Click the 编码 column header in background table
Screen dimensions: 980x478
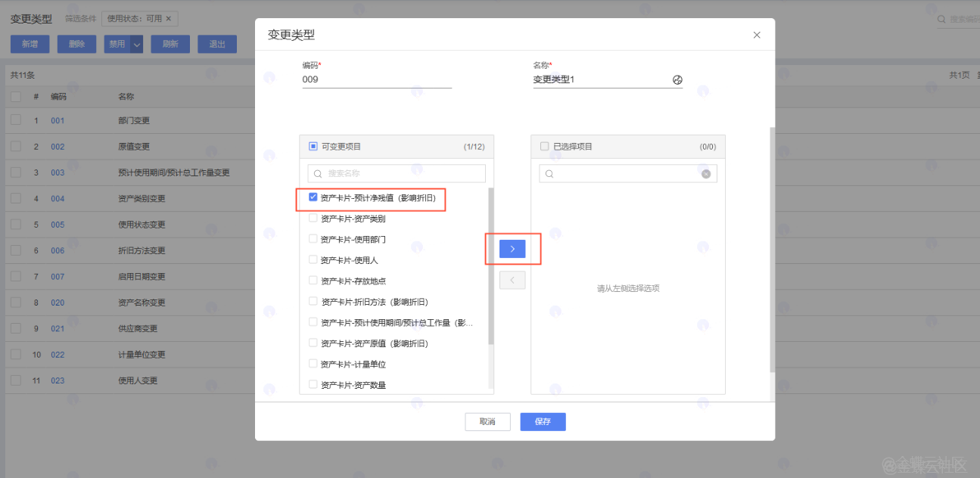click(59, 97)
